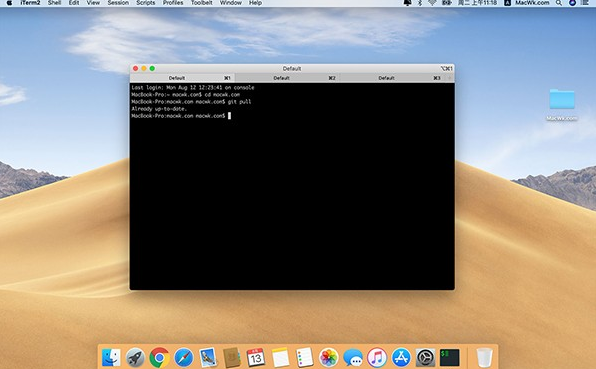This screenshot has width=596, height=369.
Task: Maximize the iTerm2 window with green button
Action: tap(152, 68)
